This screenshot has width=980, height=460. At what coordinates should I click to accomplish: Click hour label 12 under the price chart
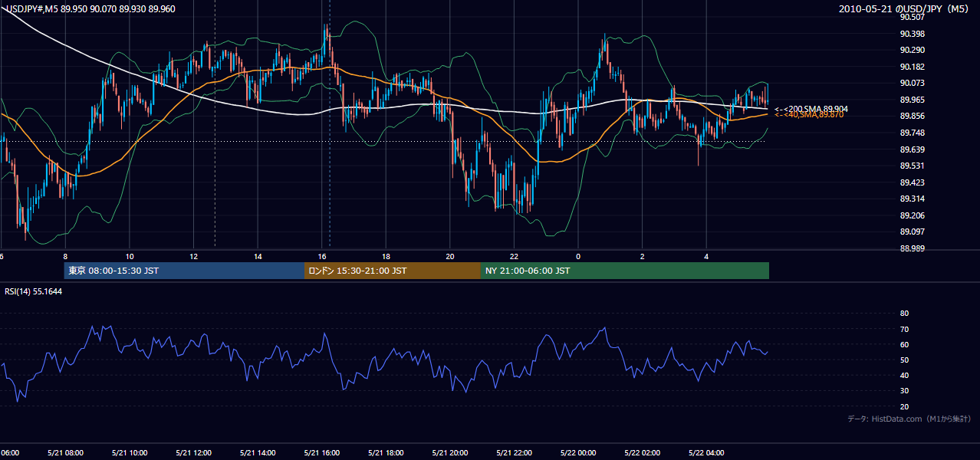(x=193, y=257)
